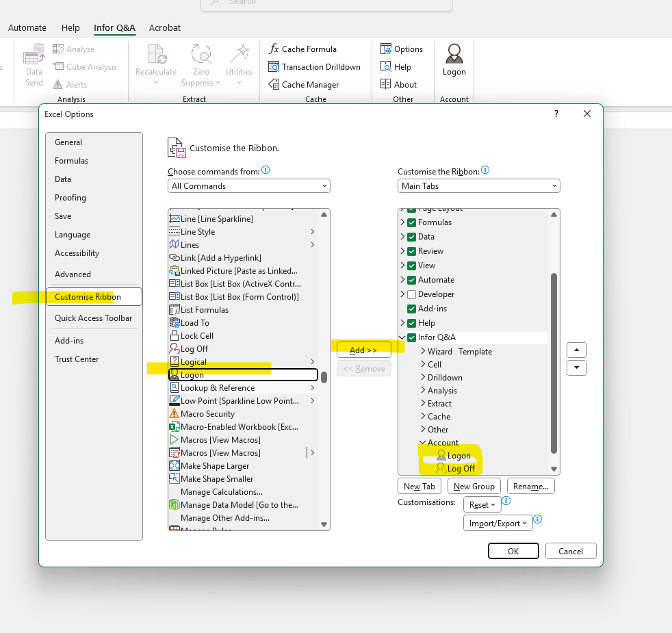Select Make Shape Smaller command
Viewport: 672px width, 633px height.
coord(242,479)
